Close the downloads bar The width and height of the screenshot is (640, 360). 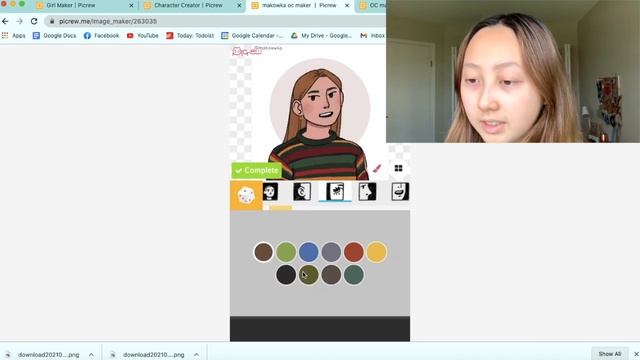[636, 354]
